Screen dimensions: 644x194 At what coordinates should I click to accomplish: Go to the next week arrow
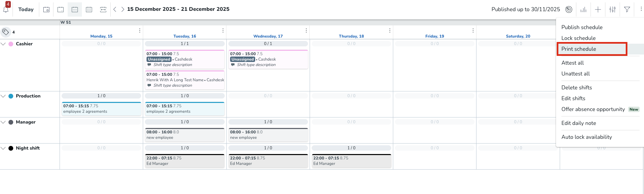[x=123, y=9]
